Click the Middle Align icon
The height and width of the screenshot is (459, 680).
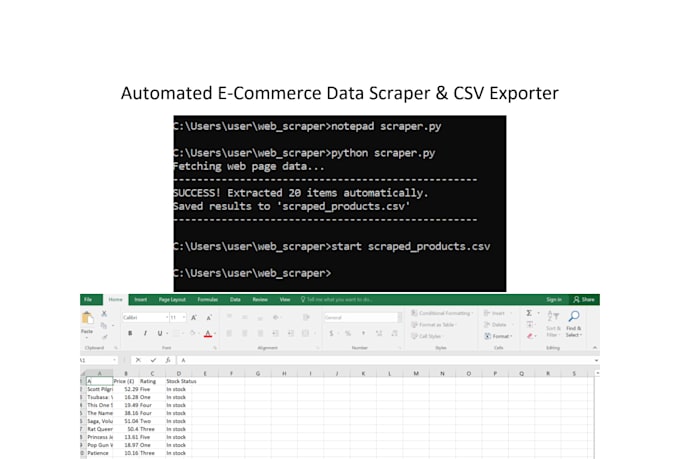245,317
